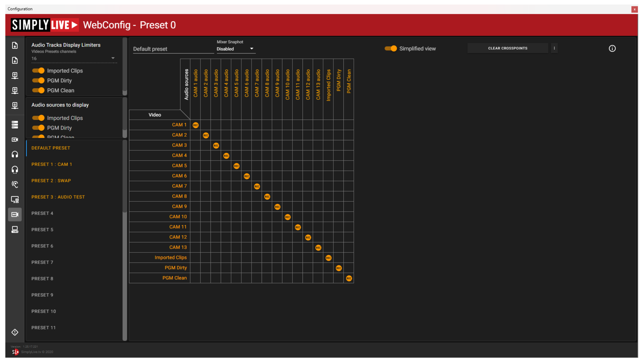Screen dimensions: 644x362
Task: Open the file upload icon in sidebar
Action: 15,45
